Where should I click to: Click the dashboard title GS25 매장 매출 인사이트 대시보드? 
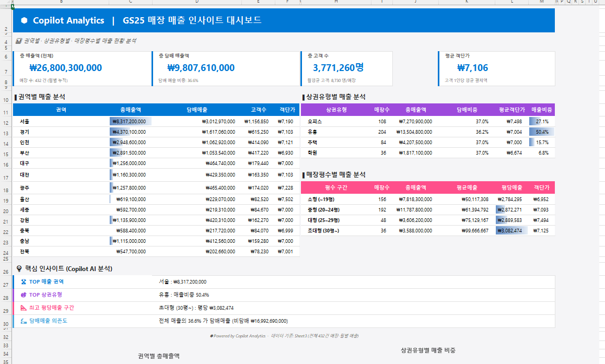click(x=192, y=20)
